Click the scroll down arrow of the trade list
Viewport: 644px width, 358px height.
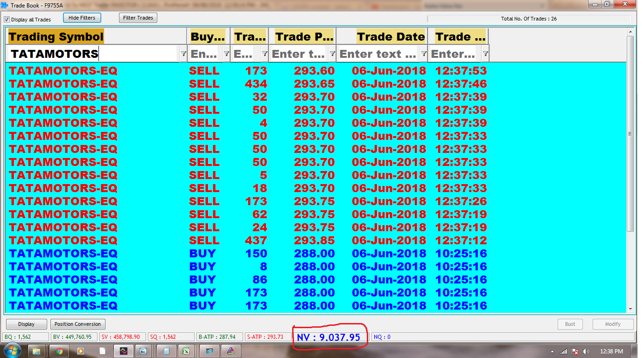click(x=630, y=309)
